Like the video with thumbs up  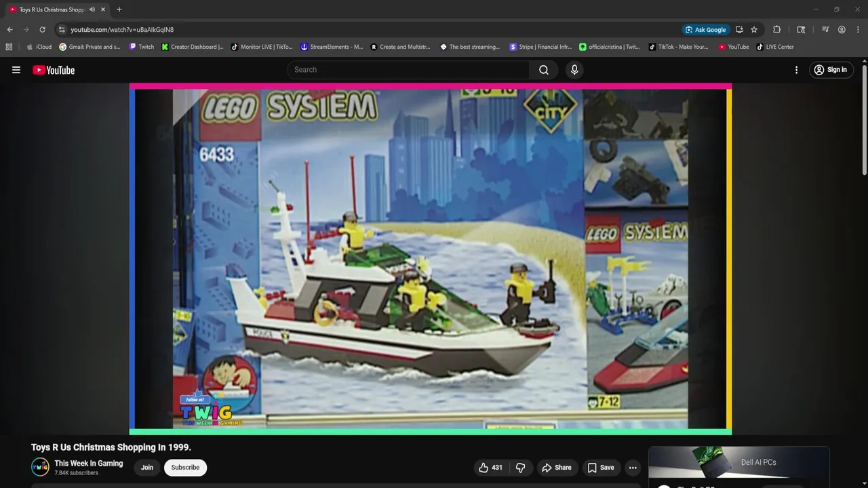click(490, 468)
